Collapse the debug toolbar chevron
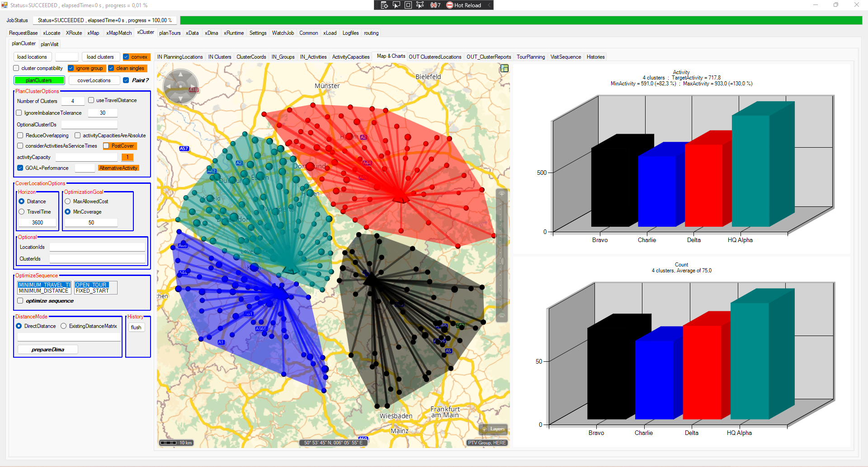 (489, 5)
